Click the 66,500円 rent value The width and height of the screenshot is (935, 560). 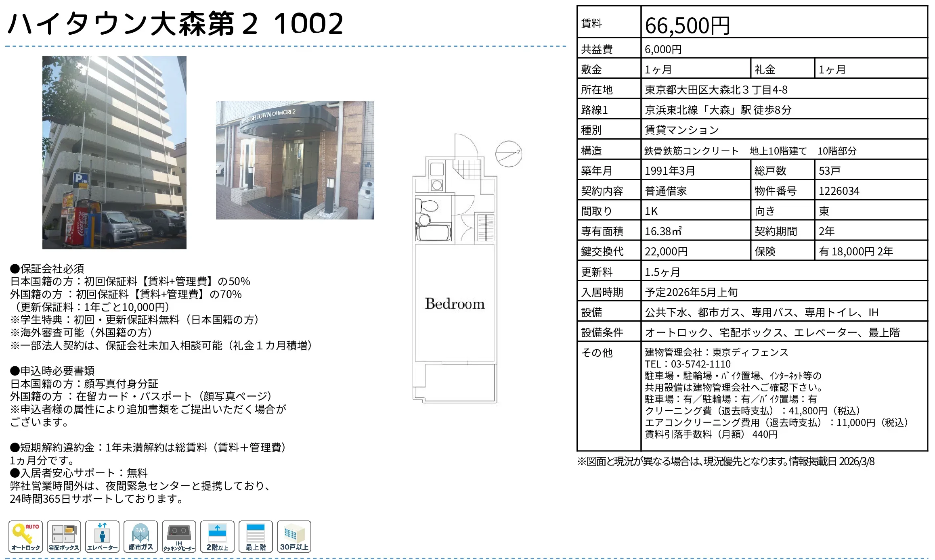(x=687, y=26)
